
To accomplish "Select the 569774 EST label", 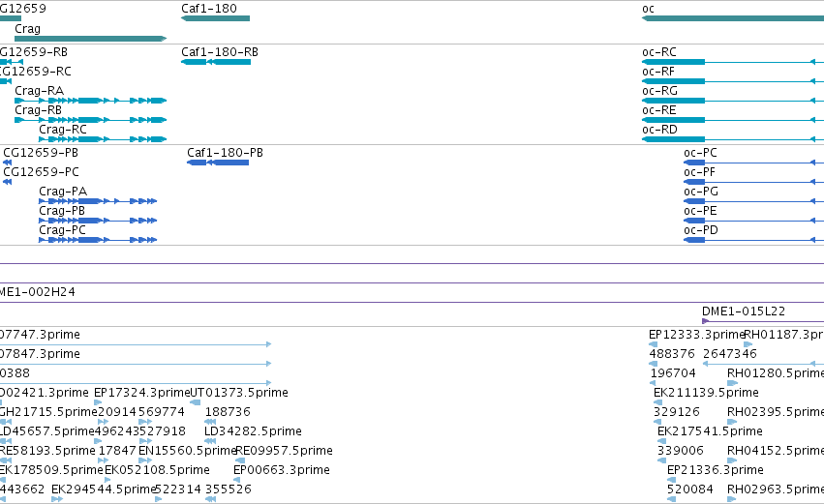I will coord(162,412).
